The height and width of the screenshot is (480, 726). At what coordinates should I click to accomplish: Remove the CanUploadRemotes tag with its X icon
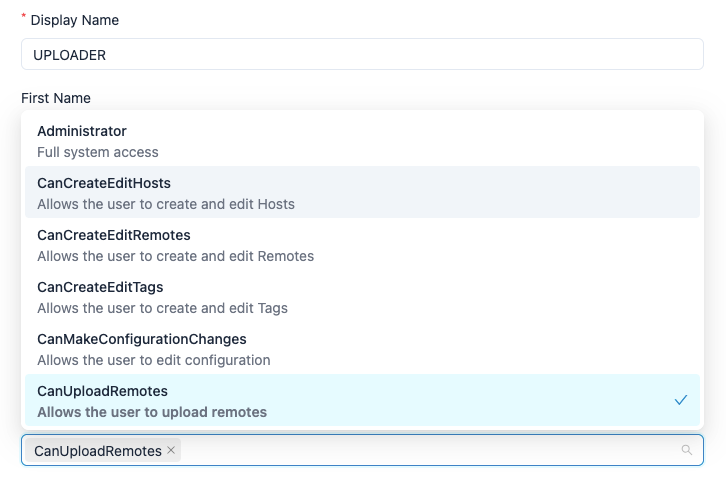tap(171, 450)
